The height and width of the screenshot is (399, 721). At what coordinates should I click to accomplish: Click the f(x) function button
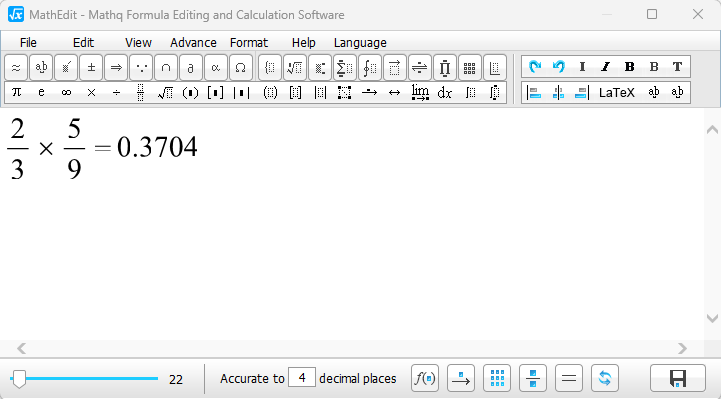click(x=425, y=378)
